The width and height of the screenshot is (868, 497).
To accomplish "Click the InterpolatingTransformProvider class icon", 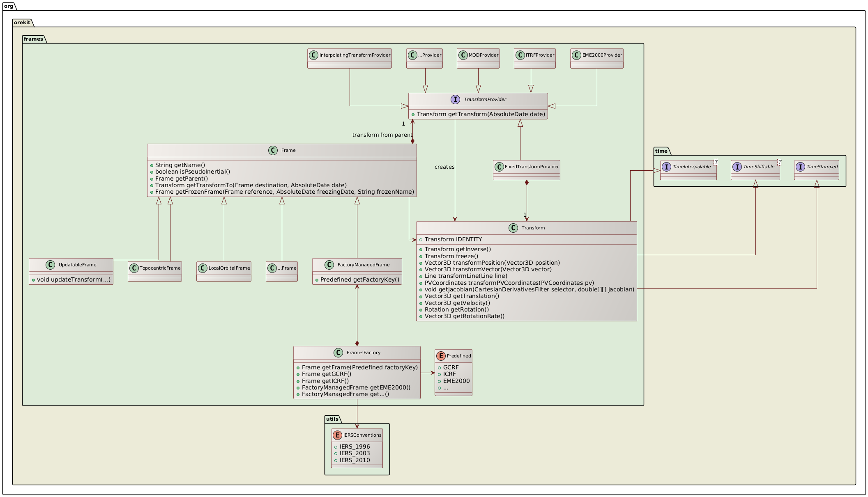I will (314, 55).
